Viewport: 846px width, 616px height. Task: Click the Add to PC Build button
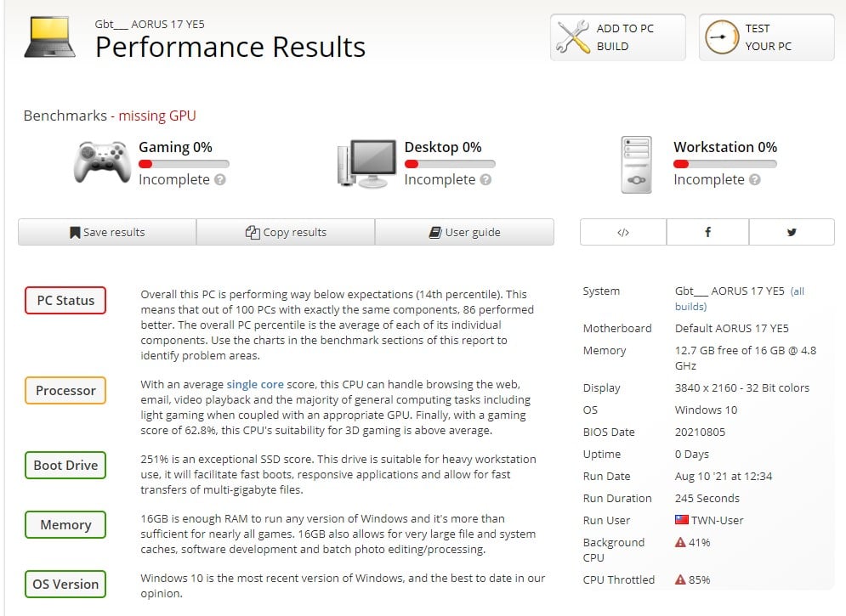617,37
